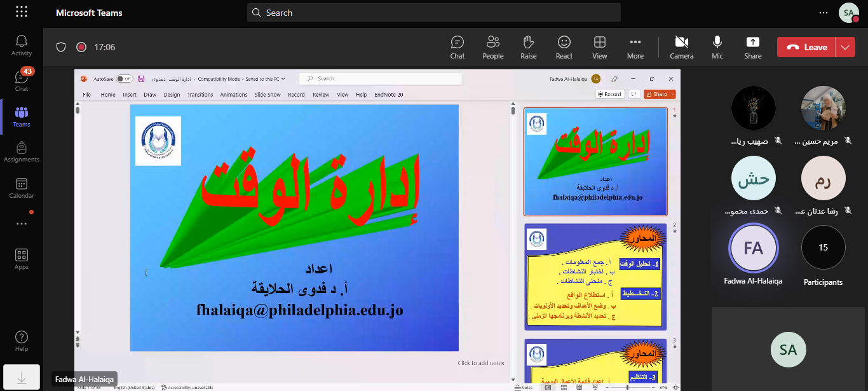Select slide 2 thumbnail in the slide panel
Image resolution: width=868 pixels, height=391 pixels.
coord(595,277)
